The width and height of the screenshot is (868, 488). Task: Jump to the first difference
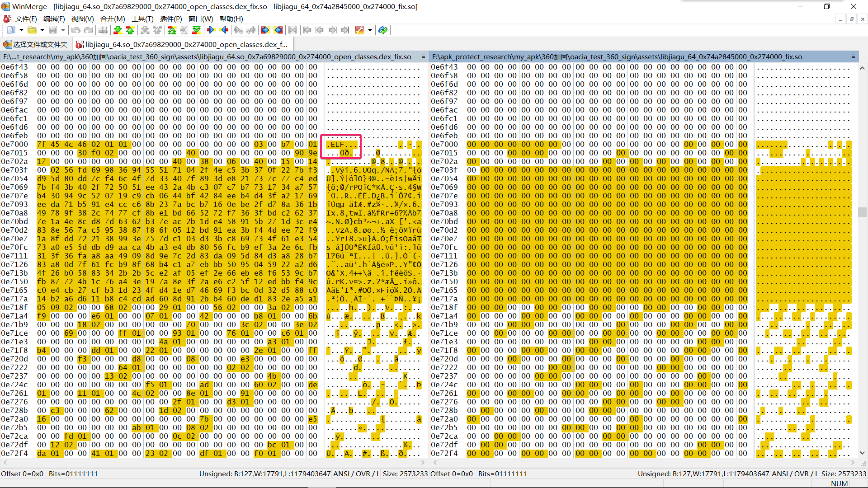[172, 30]
